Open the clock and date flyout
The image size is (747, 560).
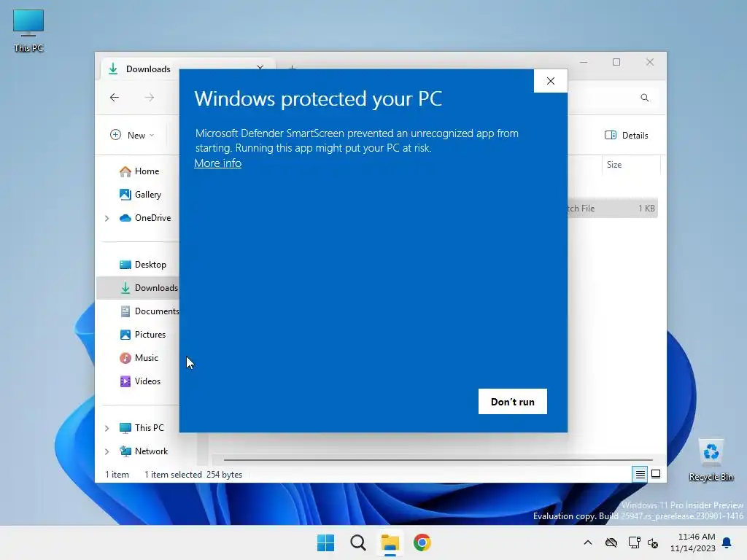[x=693, y=542]
